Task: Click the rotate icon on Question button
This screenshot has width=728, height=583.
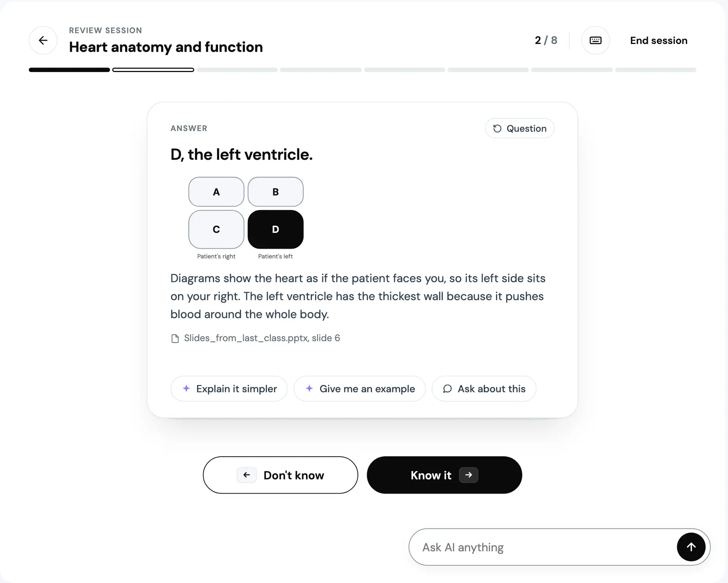Action: click(x=497, y=129)
